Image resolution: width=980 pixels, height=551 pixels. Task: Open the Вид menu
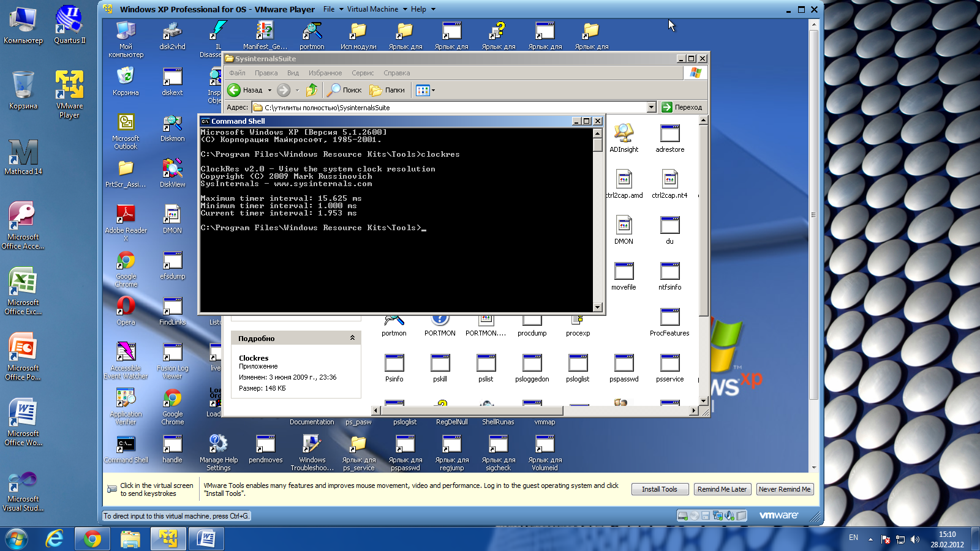pyautogui.click(x=293, y=73)
